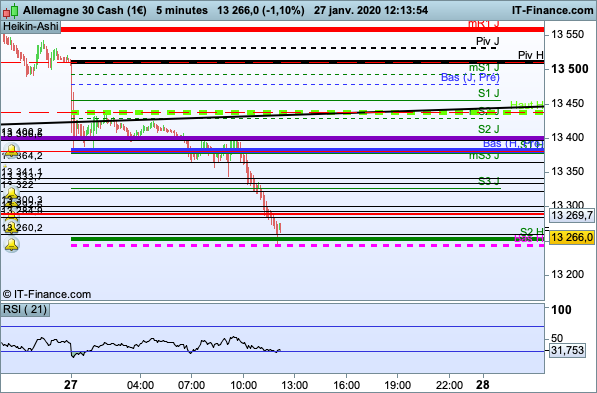The height and width of the screenshot is (393, 597).
Task: Click the 13 350 price axis value
Action: click(568, 172)
